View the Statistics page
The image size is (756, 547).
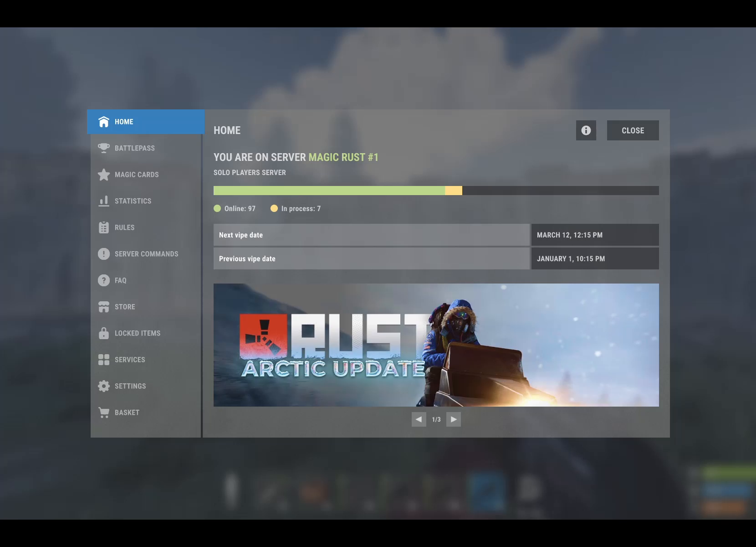146,201
